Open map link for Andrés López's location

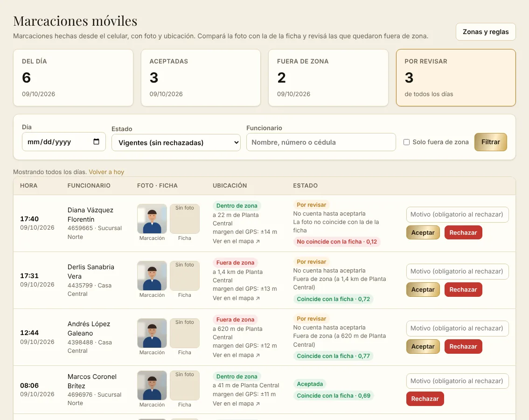pos(236,355)
